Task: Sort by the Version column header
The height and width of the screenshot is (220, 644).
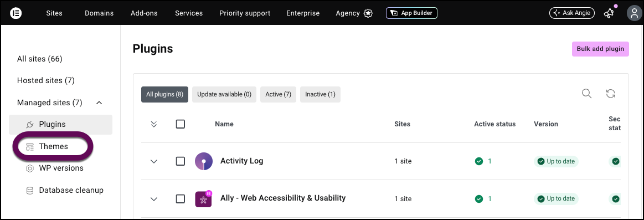Action: pos(546,124)
